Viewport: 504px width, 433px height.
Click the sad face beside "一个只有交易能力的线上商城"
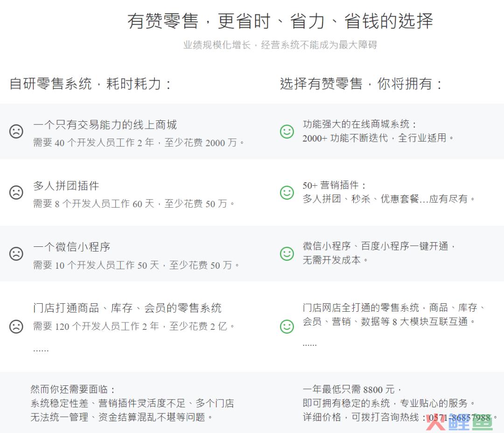16,131
